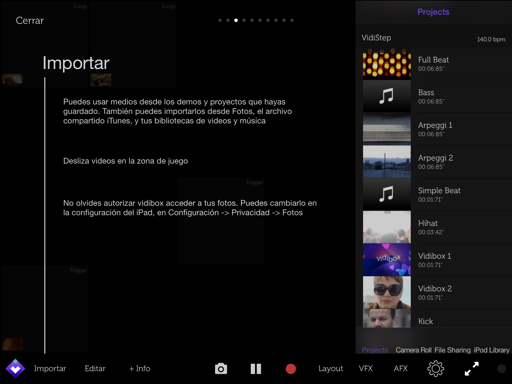This screenshot has height=384, width=512.
Task: Select the Hihat thumbnail
Action: 387,227
